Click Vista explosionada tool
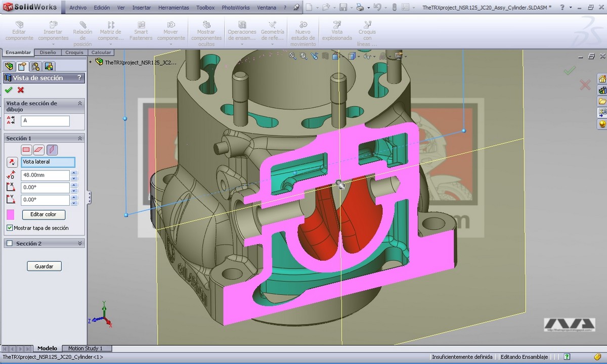Screen dimensions: 607x364 coord(337,31)
